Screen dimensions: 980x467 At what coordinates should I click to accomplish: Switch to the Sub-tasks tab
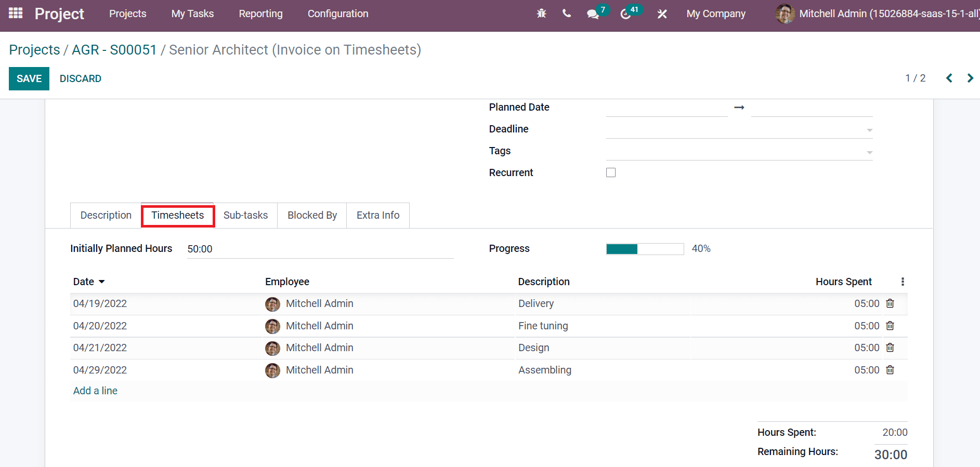coord(245,215)
